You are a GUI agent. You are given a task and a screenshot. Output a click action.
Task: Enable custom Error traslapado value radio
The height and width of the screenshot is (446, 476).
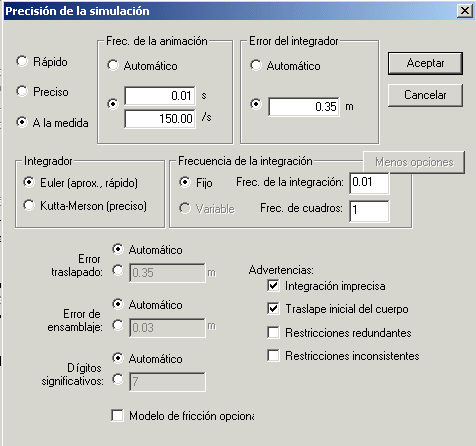pyautogui.click(x=118, y=270)
